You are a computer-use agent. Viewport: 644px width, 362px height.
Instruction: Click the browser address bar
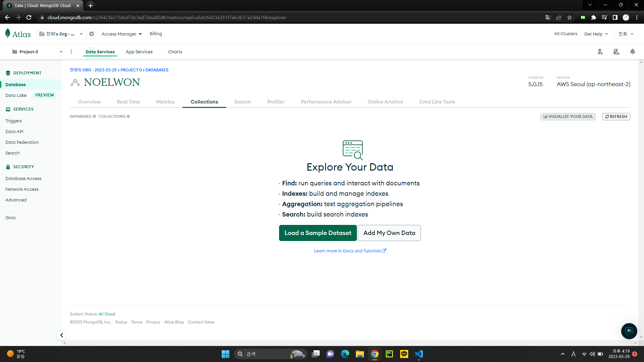[x=288, y=17]
